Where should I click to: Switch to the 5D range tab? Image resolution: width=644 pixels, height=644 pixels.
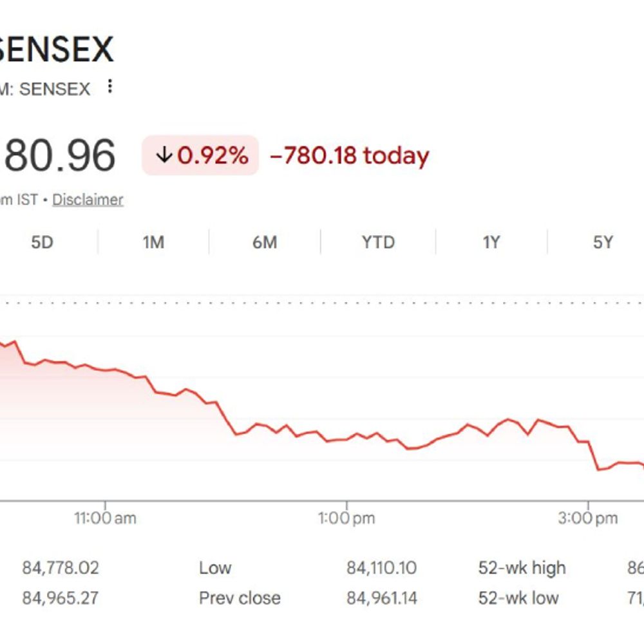click(42, 242)
